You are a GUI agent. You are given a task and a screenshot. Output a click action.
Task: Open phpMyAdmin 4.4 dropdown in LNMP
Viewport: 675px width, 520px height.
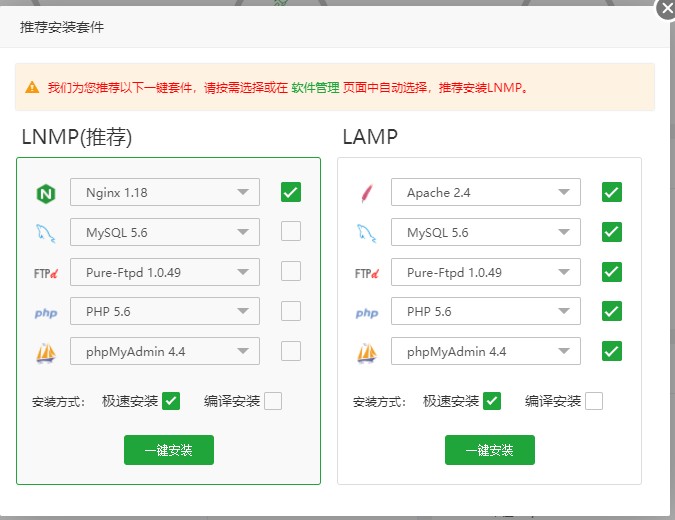click(x=165, y=351)
